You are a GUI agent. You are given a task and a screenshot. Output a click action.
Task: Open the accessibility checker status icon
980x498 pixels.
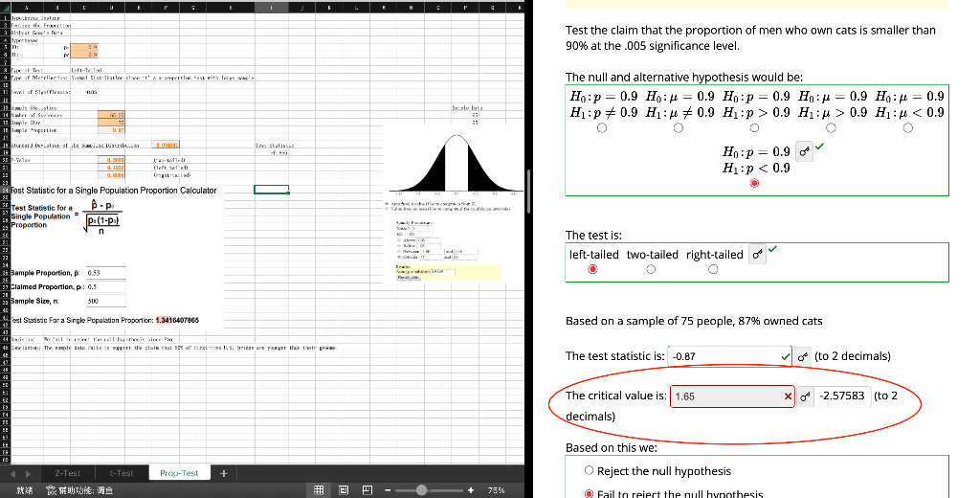[x=80, y=490]
